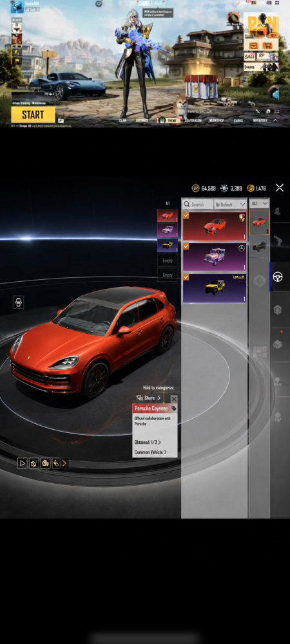Expand the Obtained 1/3 details
This screenshot has height=644, width=290.
coord(148,442)
